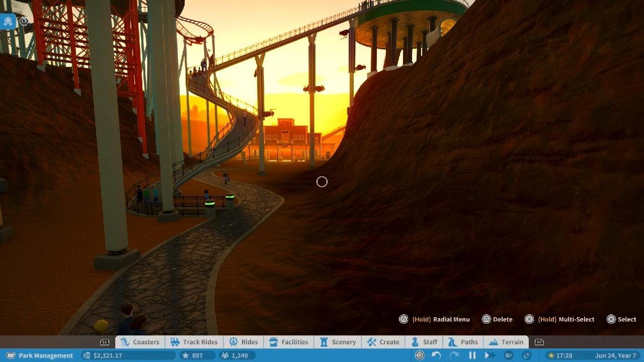Open the Create tab
The height and width of the screenshot is (362, 644).
pos(383,342)
